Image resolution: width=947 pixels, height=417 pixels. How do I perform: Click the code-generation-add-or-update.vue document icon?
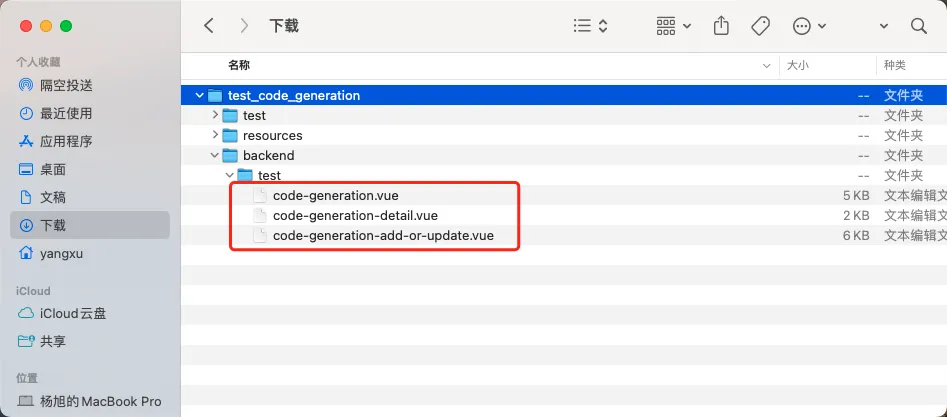click(x=260, y=236)
